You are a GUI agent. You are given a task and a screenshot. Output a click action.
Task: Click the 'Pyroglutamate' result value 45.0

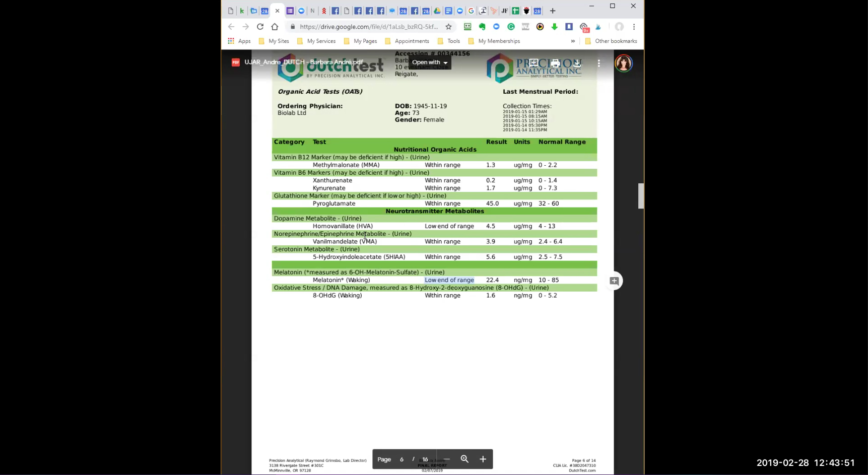(x=492, y=203)
